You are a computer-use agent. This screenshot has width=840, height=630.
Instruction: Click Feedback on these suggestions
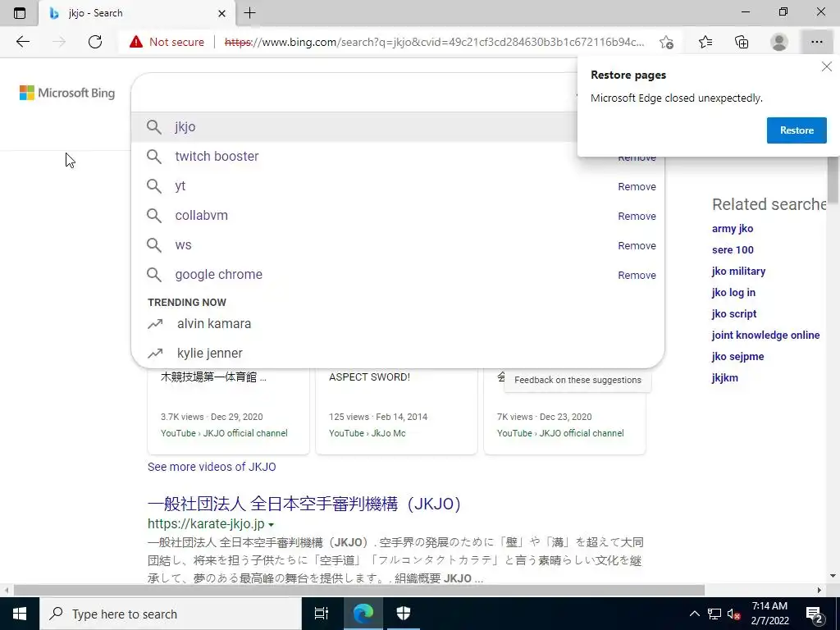click(x=577, y=380)
